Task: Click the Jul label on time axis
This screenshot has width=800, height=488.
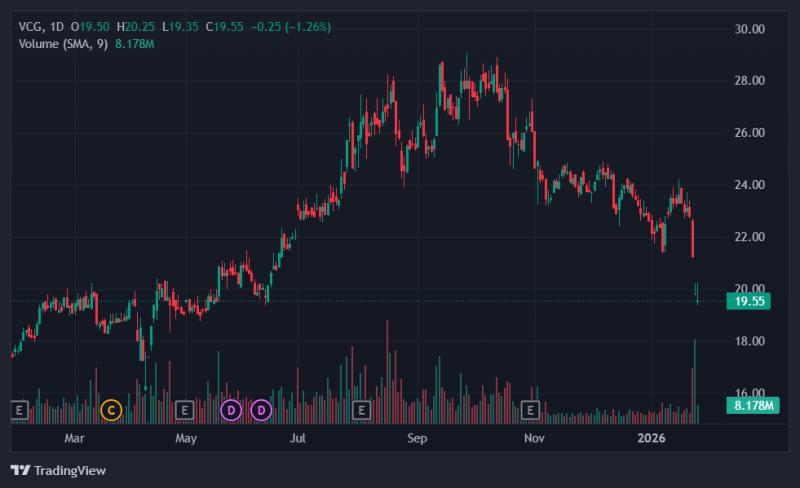Action: [297, 438]
